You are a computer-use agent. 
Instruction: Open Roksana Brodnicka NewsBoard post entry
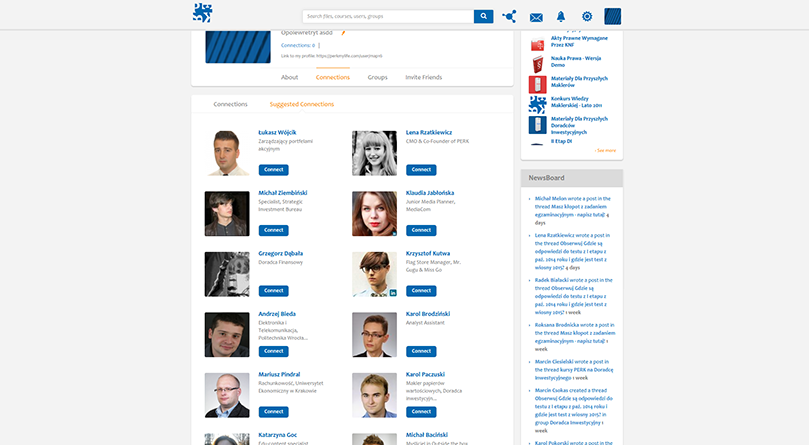pyautogui.click(x=574, y=337)
